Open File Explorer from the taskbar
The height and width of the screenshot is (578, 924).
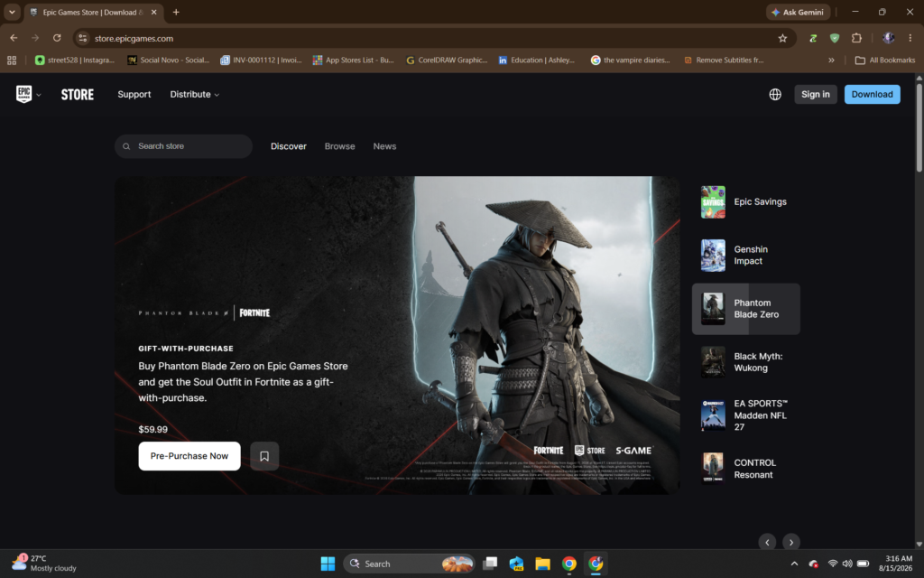[x=542, y=564]
